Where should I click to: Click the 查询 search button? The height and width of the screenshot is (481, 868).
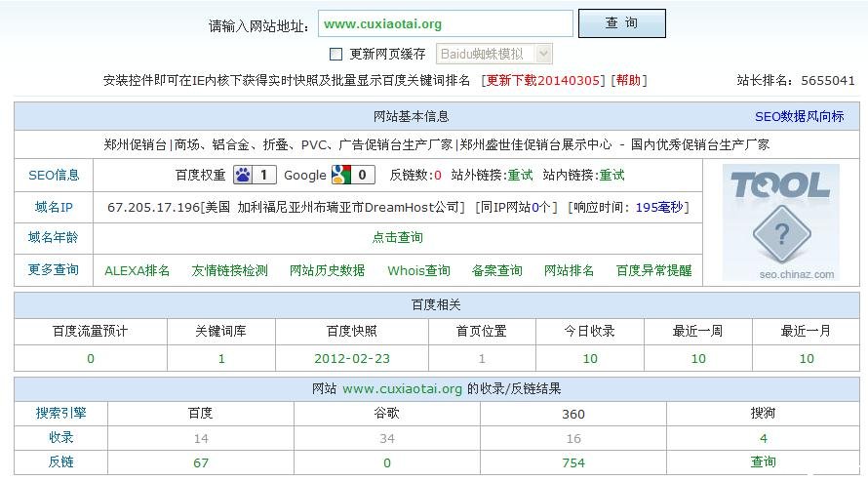pos(621,23)
